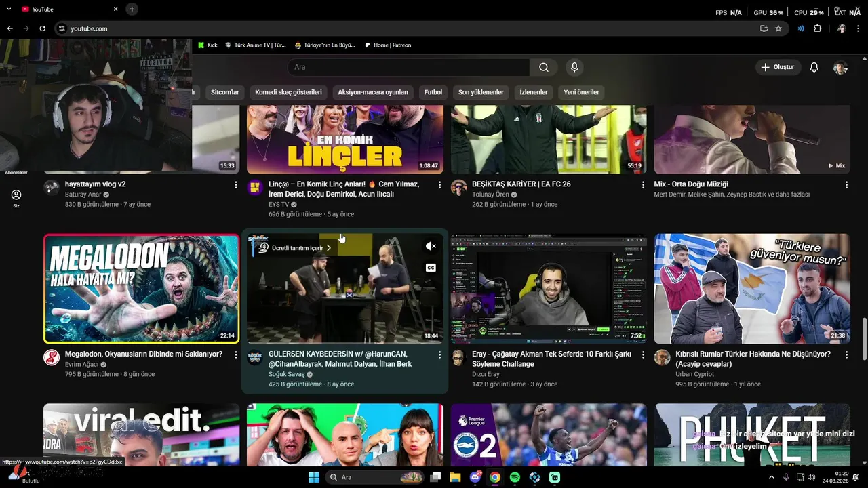Open the Chrome extensions puzzle icon
The image size is (868, 488).
tap(817, 28)
